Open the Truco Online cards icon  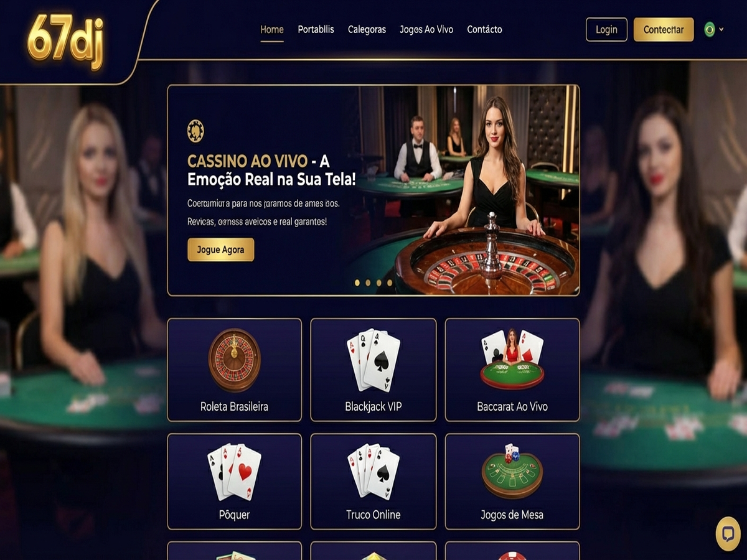[x=373, y=472]
